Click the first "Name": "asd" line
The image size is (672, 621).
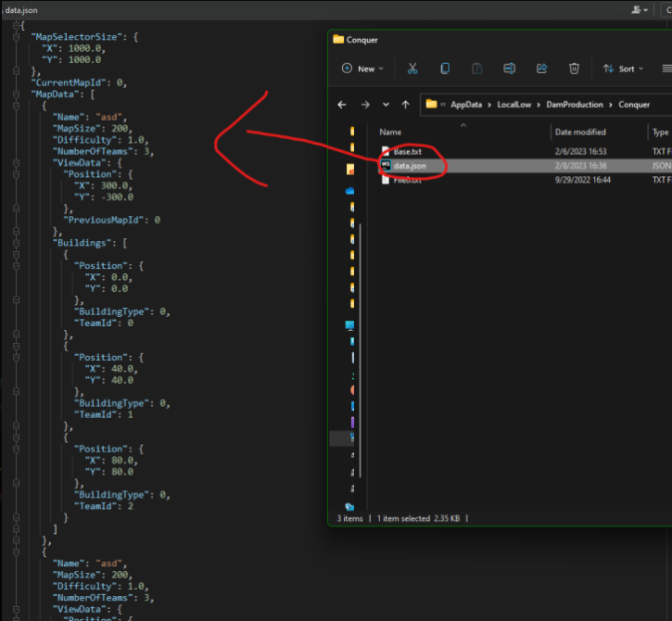pos(90,117)
